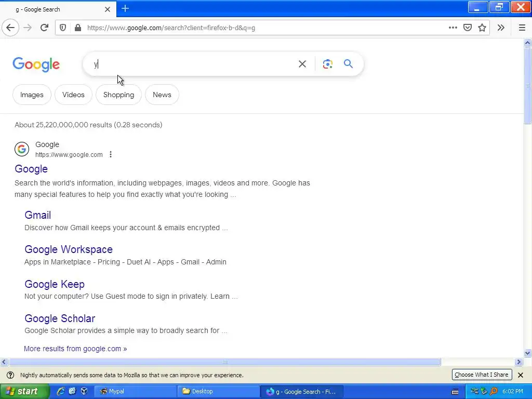Bookmark this page with the star icon

tap(482, 28)
